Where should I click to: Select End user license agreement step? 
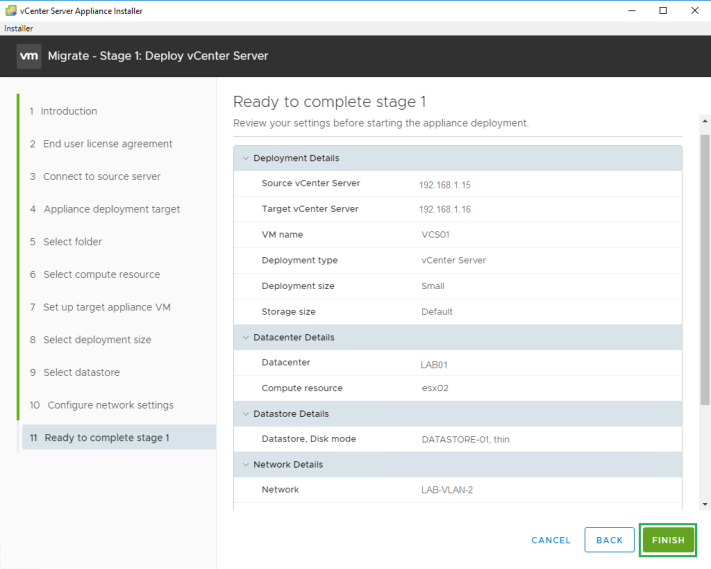[x=107, y=144]
